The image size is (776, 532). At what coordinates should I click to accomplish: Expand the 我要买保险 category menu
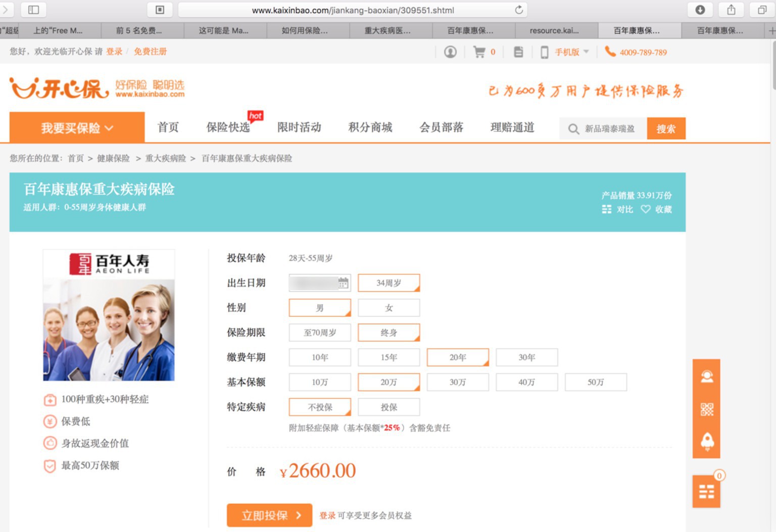coord(77,128)
